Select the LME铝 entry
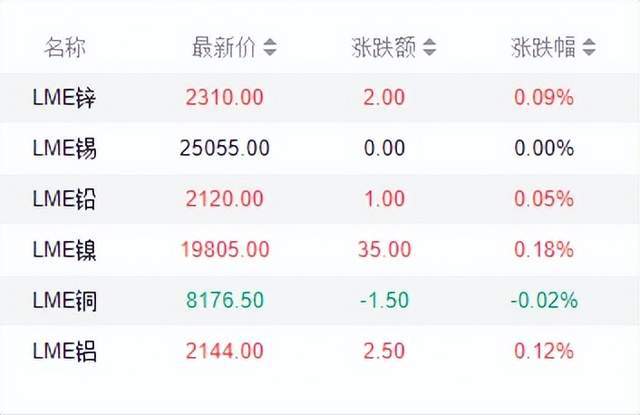 click(64, 351)
